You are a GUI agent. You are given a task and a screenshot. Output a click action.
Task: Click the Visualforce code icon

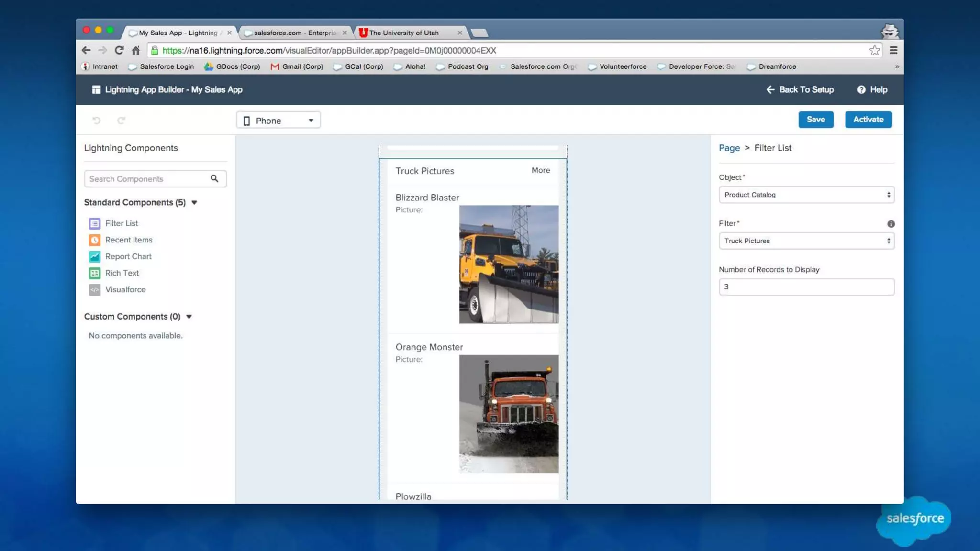95,290
